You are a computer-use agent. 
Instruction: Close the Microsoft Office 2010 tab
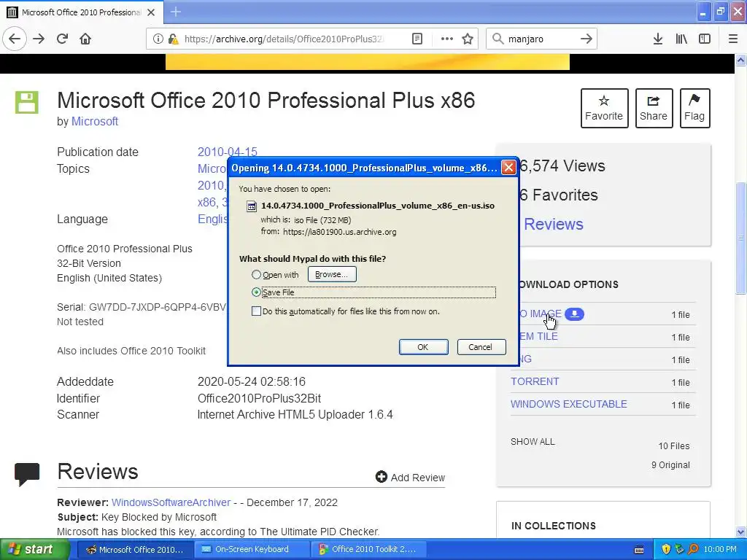tap(151, 12)
